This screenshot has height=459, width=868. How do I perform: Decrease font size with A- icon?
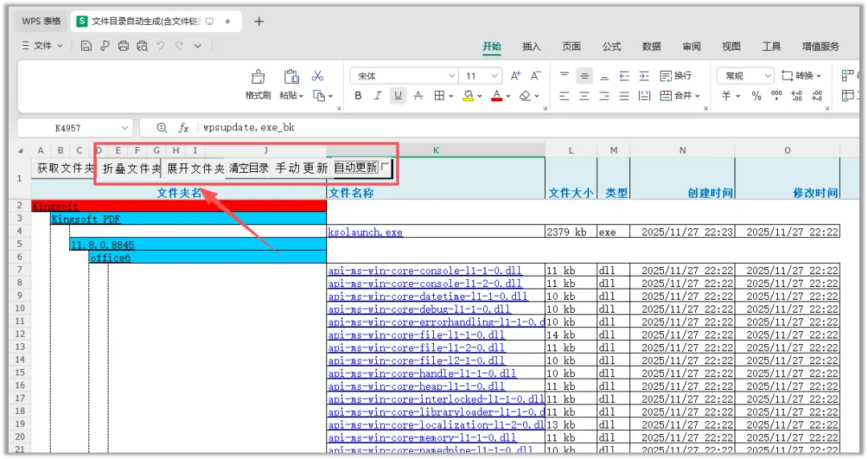pyautogui.click(x=535, y=76)
